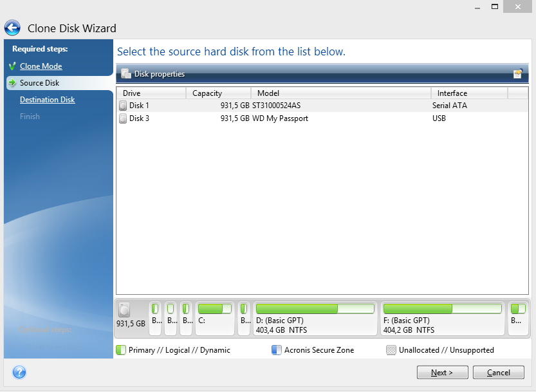Click the Disk 3 drive icon

point(123,118)
